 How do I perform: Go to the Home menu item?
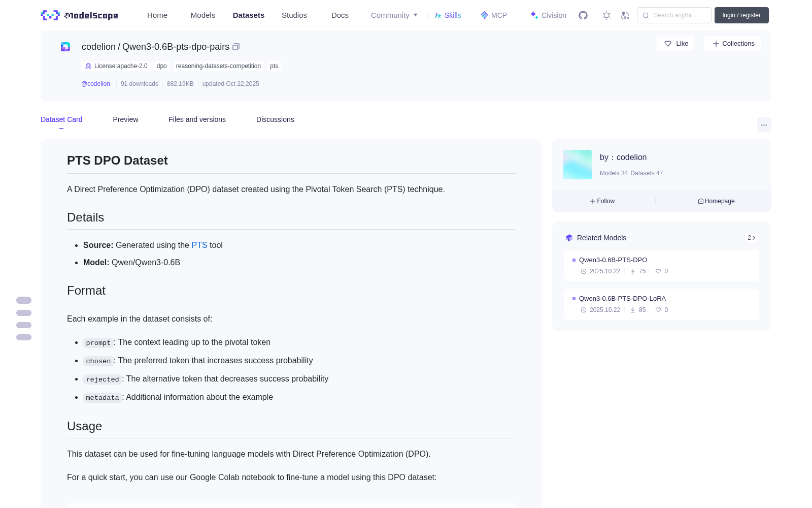click(x=157, y=15)
